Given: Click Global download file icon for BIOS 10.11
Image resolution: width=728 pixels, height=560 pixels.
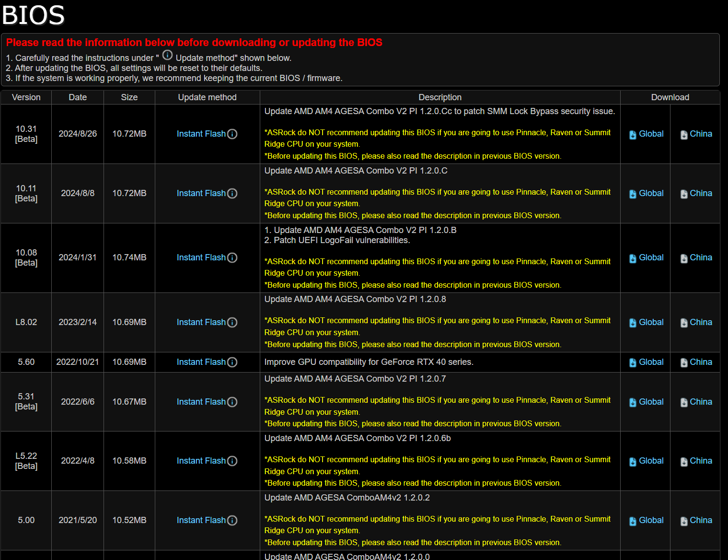Looking at the screenshot, I should tap(633, 194).
